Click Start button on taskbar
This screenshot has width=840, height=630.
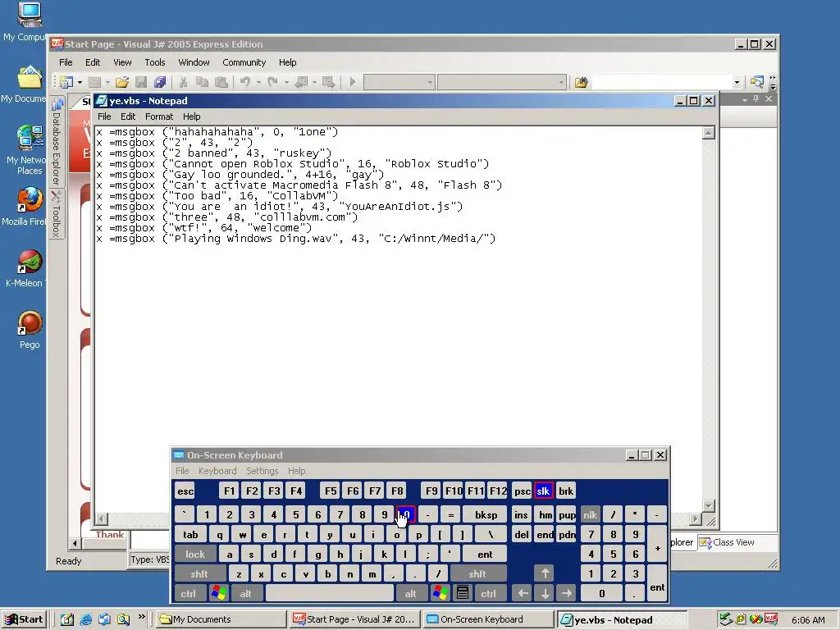(25, 619)
